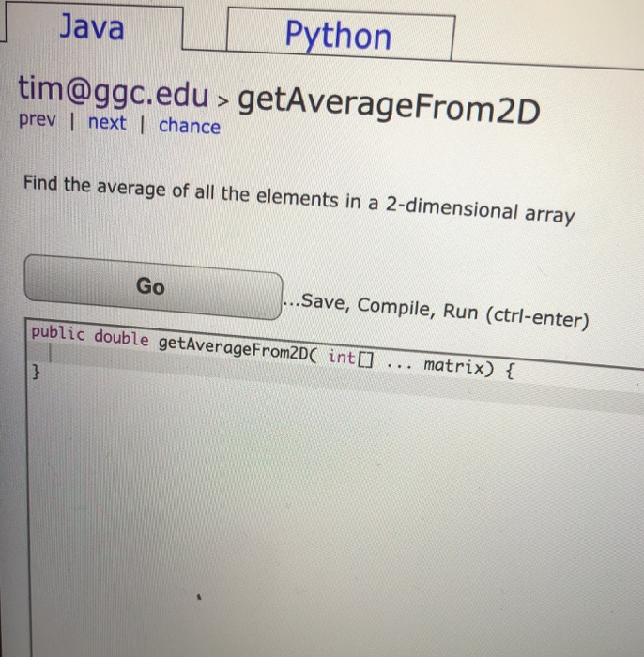The height and width of the screenshot is (657, 644).
Task: Click the problem description about 2-dimensional array
Action: pyautogui.click(x=299, y=199)
